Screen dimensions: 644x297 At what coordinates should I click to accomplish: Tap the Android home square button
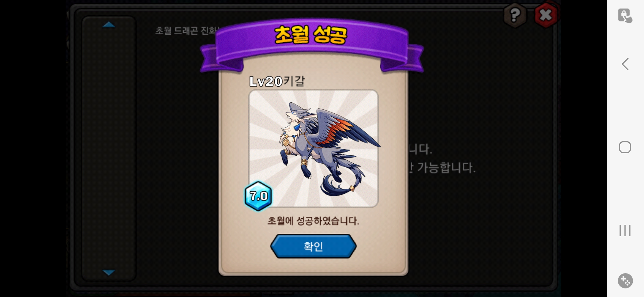(x=625, y=147)
